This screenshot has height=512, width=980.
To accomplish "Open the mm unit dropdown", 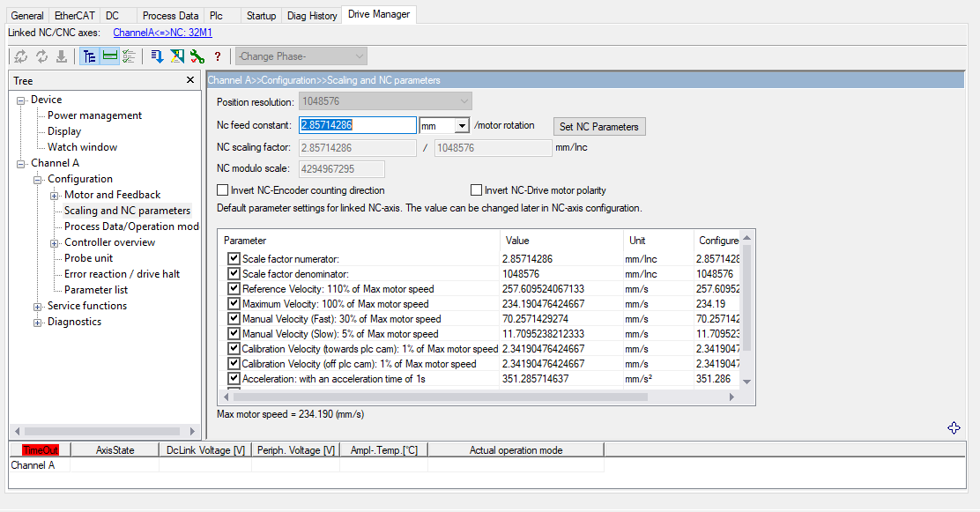I will [461, 126].
